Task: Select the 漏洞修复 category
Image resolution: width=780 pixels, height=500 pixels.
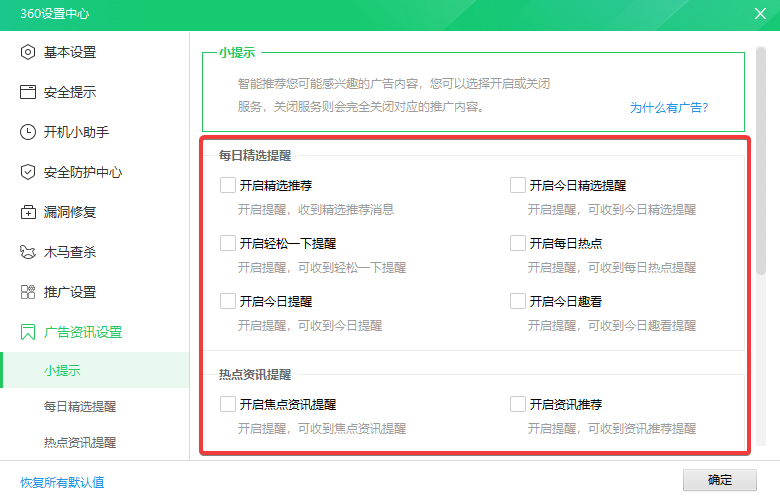Action: pos(70,212)
